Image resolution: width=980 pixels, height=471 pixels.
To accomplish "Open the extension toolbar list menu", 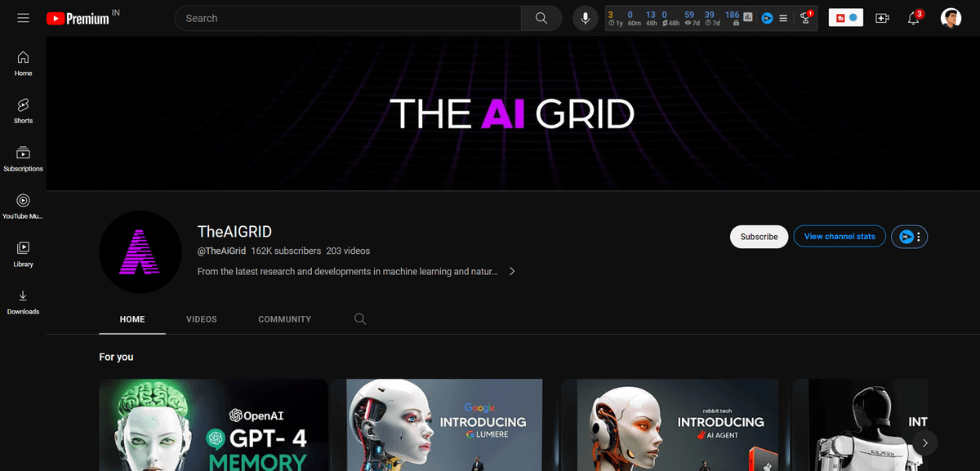I will [783, 18].
